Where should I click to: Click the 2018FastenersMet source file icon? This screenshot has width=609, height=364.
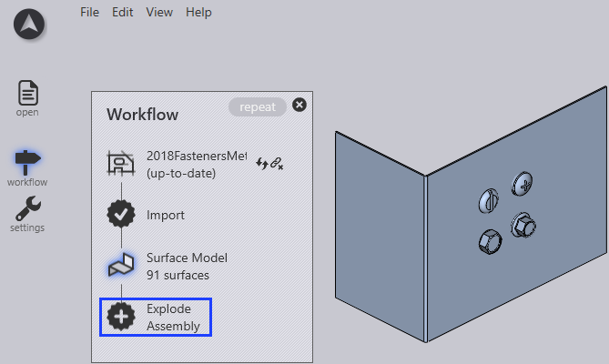(x=120, y=164)
